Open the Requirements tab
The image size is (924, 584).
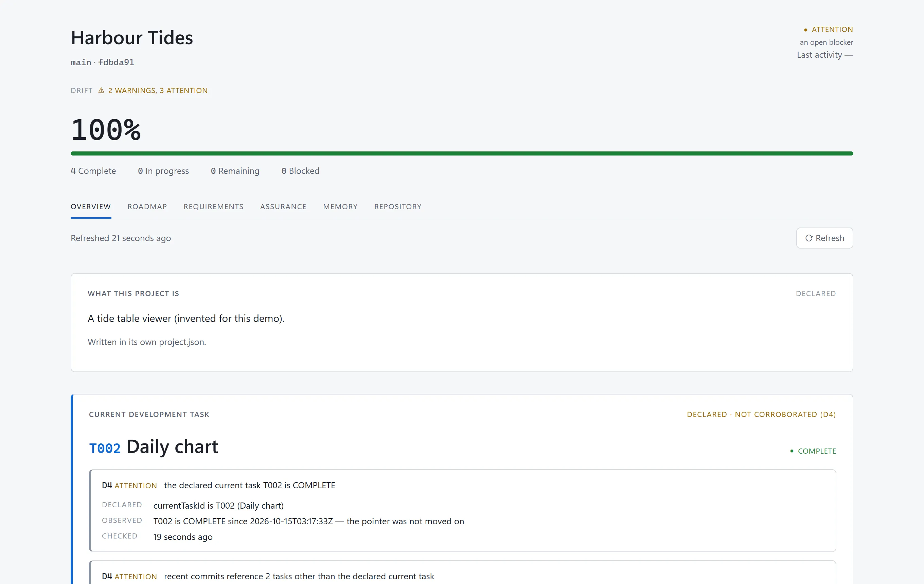[214, 207]
